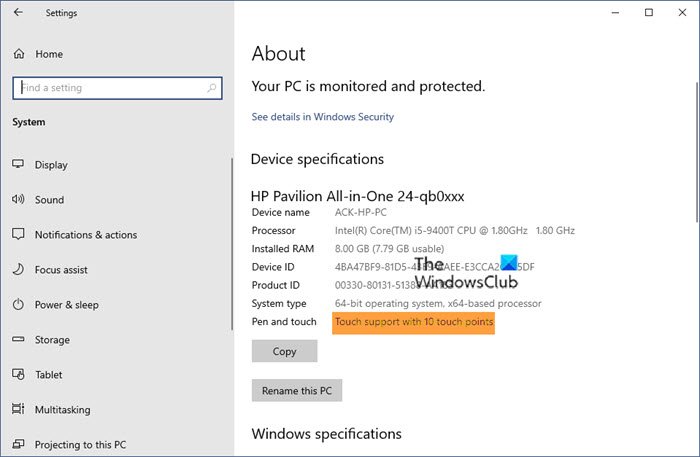This screenshot has width=700, height=457.
Task: Maximize the Settings window
Action: [x=649, y=13]
